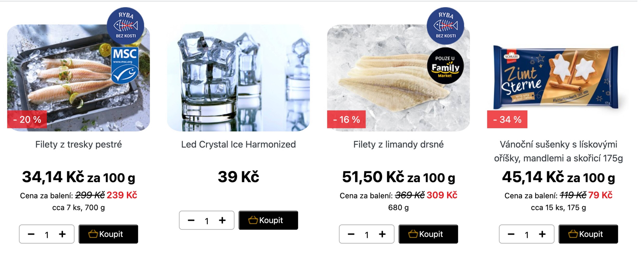644x260 pixels.
Task: Reduce Vánoční sušenky quantity with minus
Action: point(511,234)
